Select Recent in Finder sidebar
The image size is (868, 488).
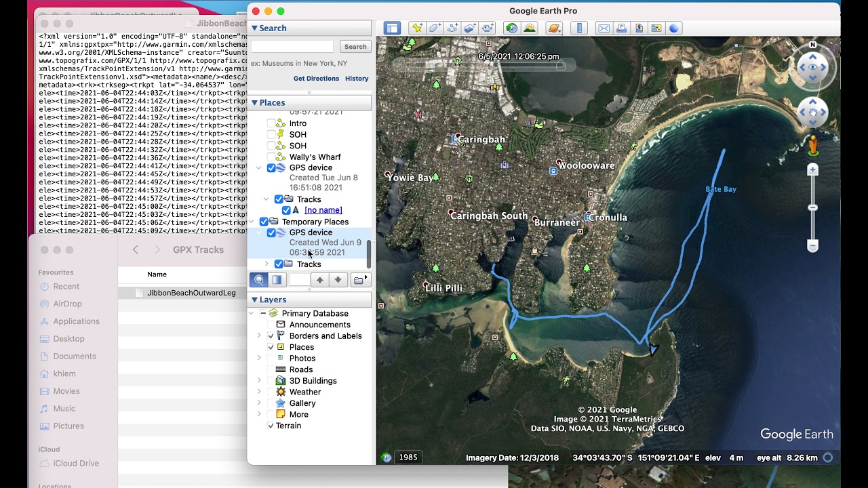66,287
